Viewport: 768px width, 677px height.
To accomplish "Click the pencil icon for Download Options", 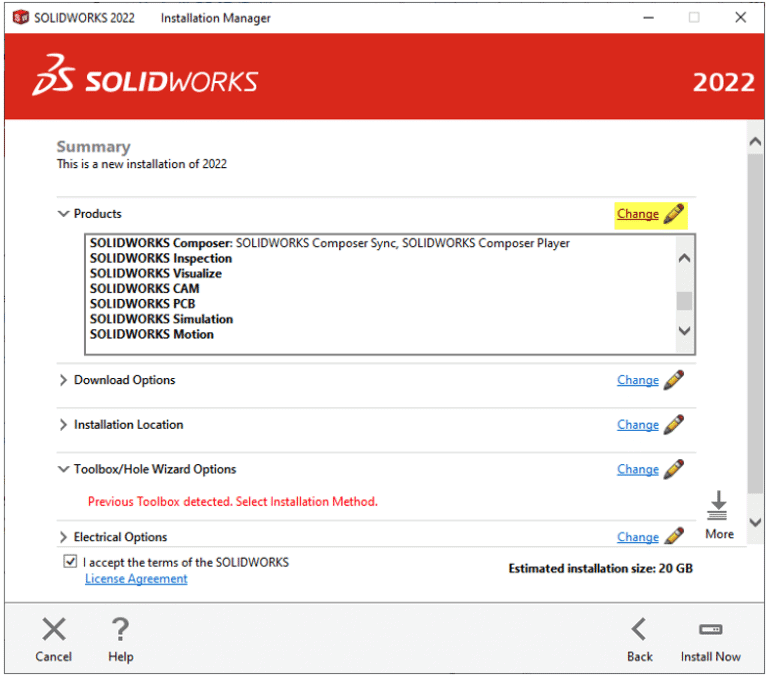I will (673, 380).
